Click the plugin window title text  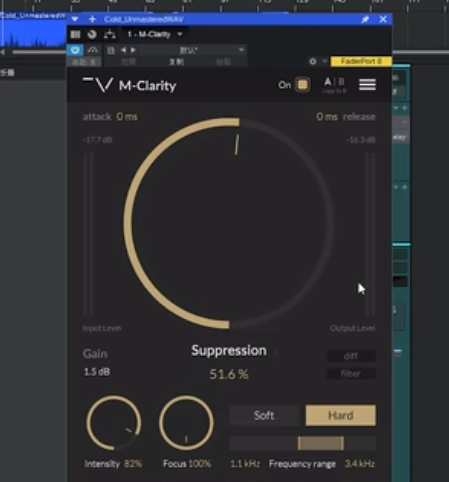click(x=144, y=19)
